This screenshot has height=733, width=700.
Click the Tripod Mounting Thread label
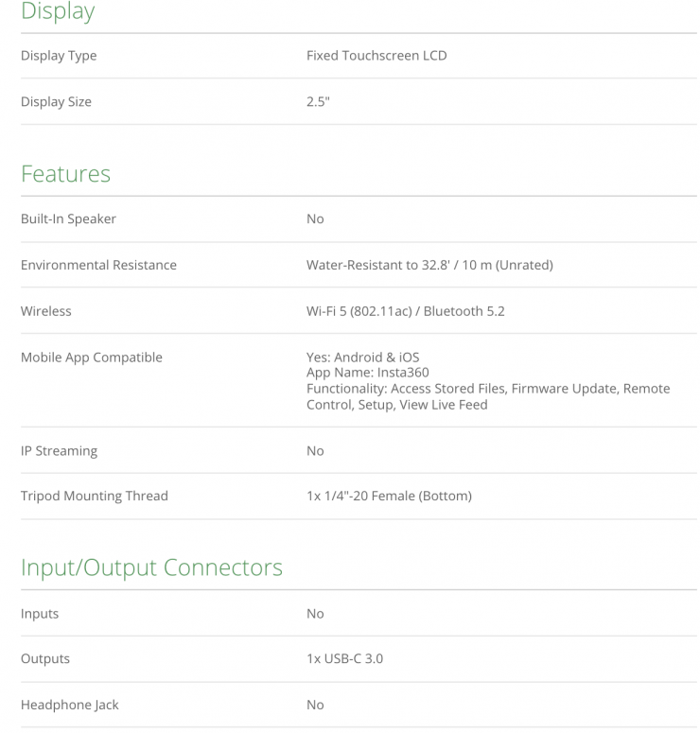tap(95, 497)
